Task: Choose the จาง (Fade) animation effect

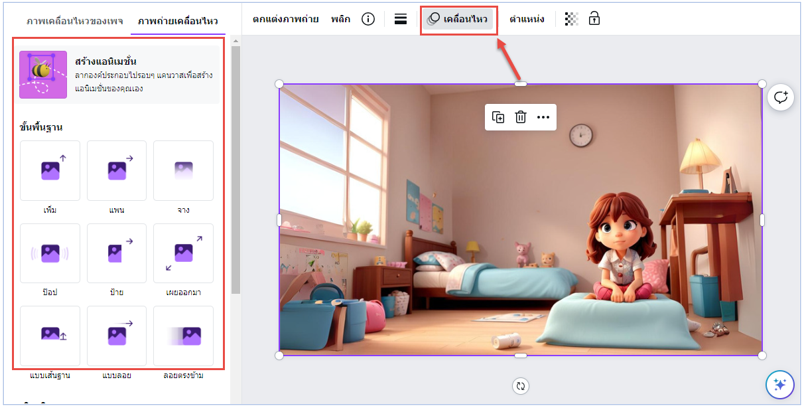Action: (x=183, y=170)
